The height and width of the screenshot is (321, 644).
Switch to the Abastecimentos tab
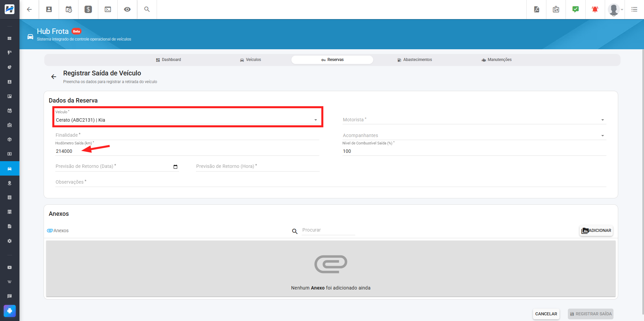click(x=415, y=60)
